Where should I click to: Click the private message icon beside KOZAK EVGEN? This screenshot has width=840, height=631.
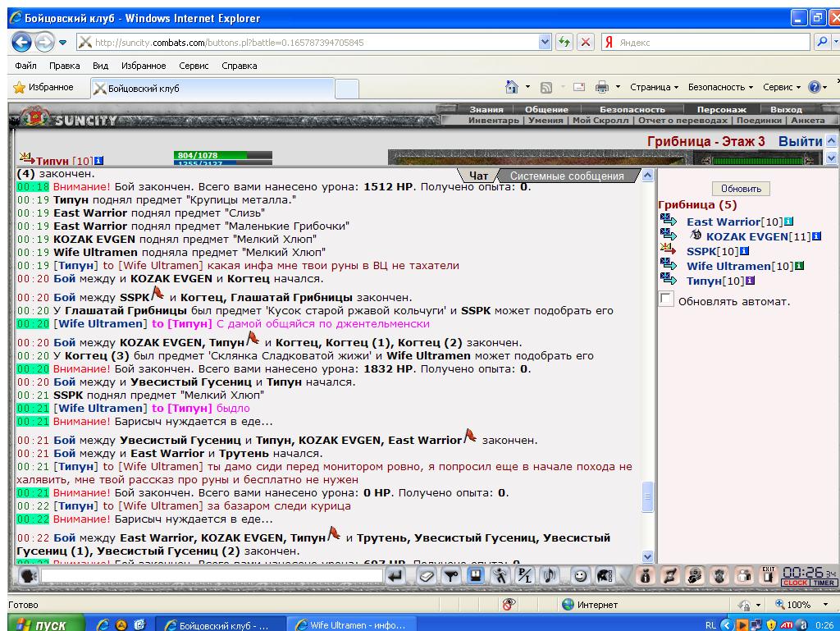tap(668, 234)
